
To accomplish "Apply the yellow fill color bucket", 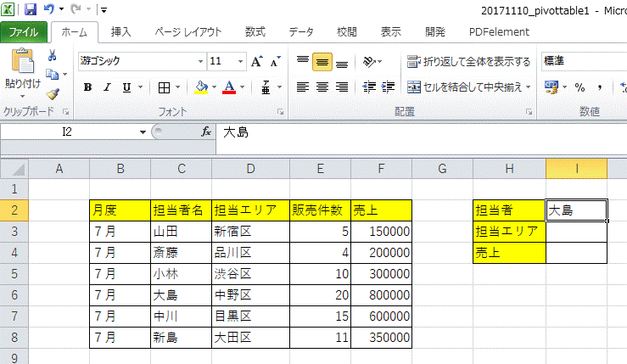I will (201, 87).
